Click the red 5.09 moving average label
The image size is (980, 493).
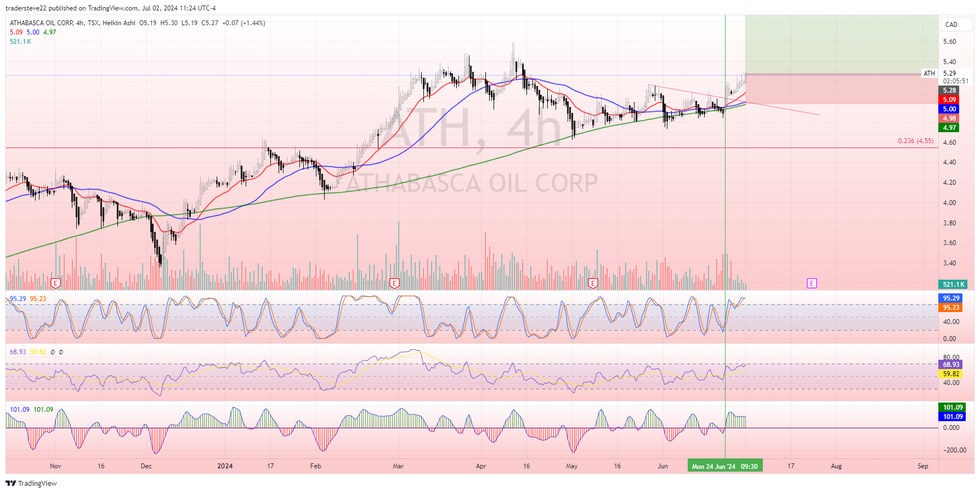pyautogui.click(x=949, y=100)
